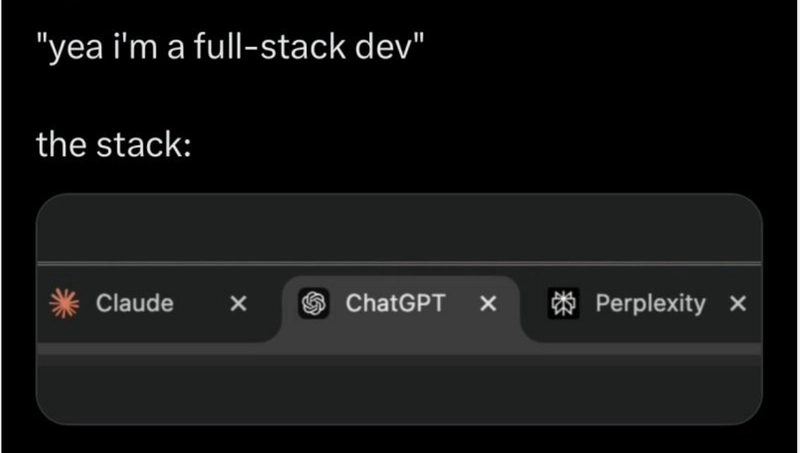This screenshot has height=453, width=800.
Task: Close the active ChatGPT tab
Action: (x=488, y=304)
